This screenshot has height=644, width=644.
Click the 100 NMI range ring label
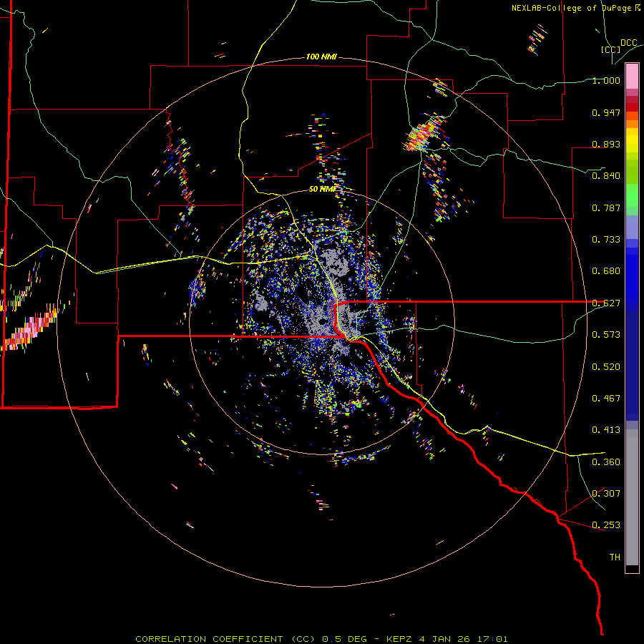click(321, 57)
